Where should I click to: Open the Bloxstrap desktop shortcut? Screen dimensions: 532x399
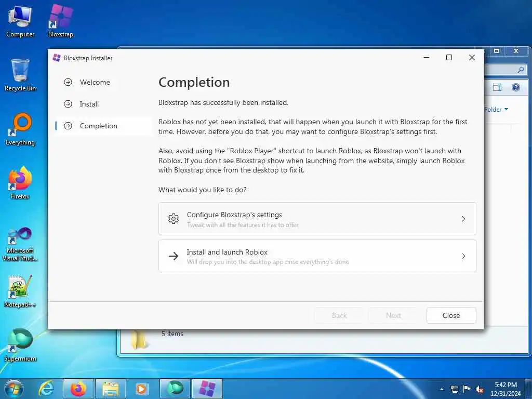click(61, 21)
